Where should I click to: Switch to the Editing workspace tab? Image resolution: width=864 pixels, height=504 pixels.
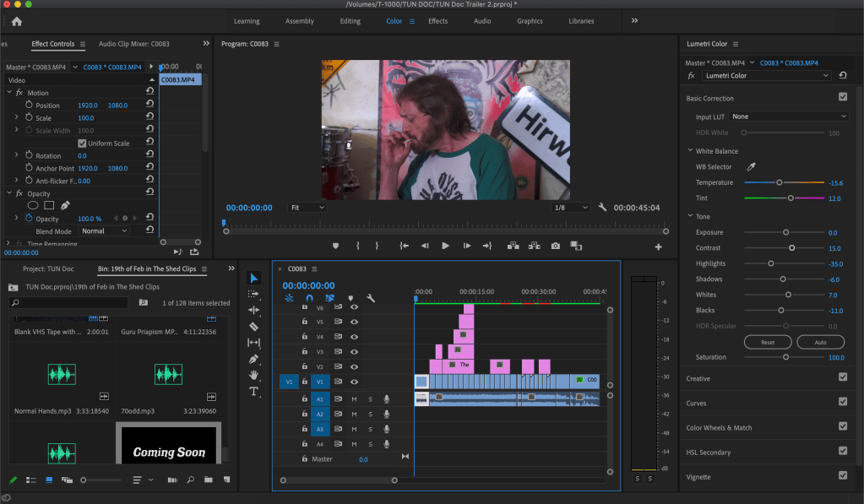tap(350, 21)
